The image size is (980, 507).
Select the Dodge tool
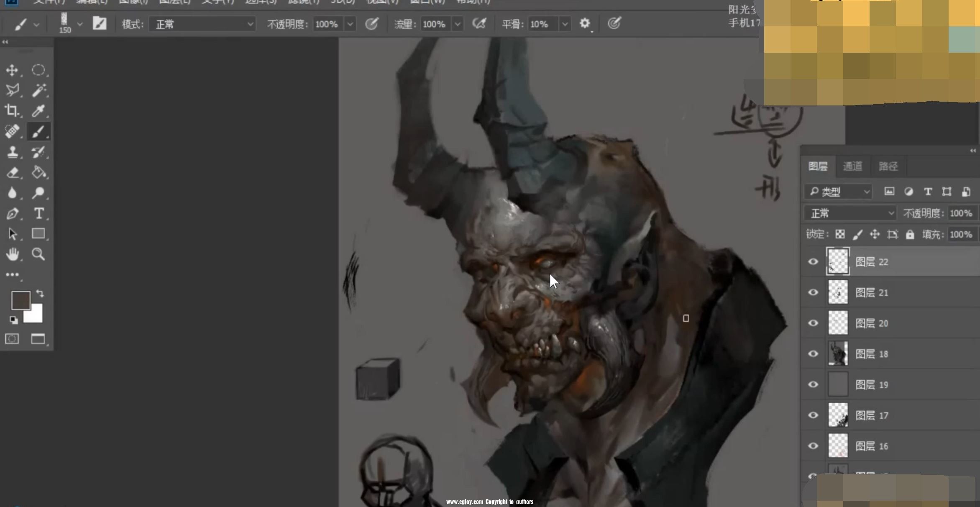pyautogui.click(x=38, y=193)
